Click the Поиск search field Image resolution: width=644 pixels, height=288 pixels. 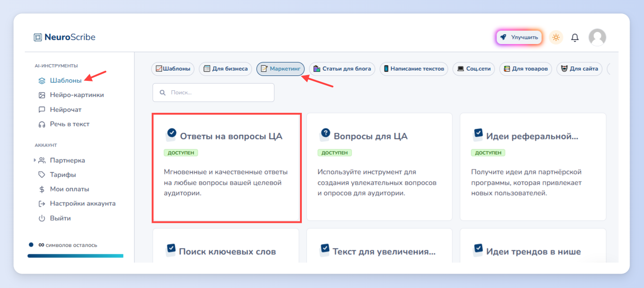point(213,93)
